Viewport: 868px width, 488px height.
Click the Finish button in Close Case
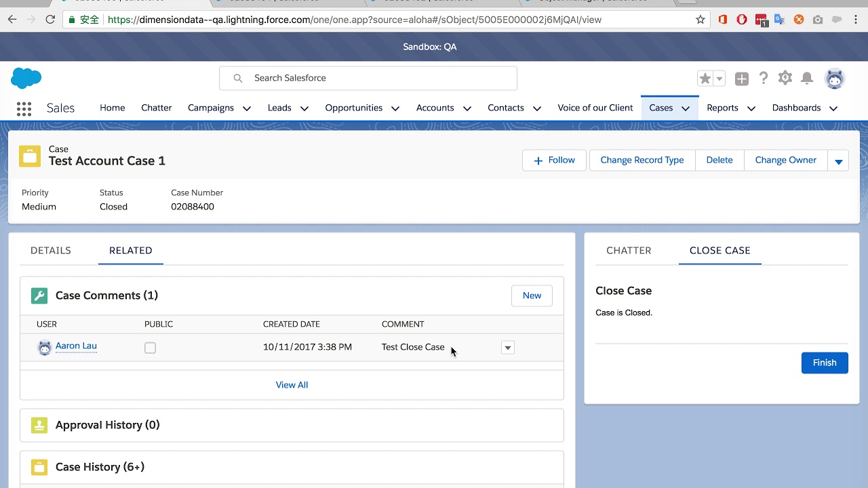click(825, 363)
